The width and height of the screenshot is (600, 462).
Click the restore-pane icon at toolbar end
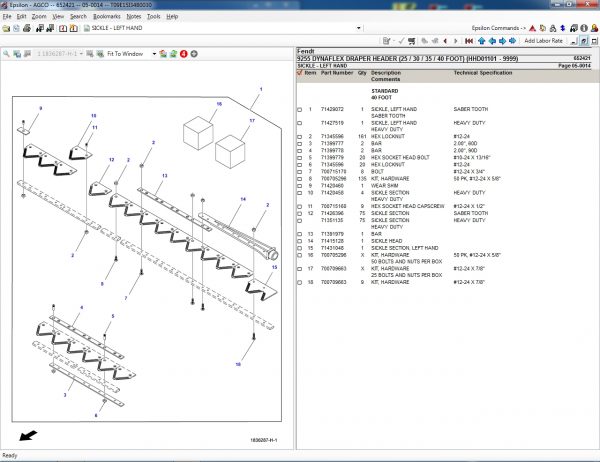click(595, 41)
